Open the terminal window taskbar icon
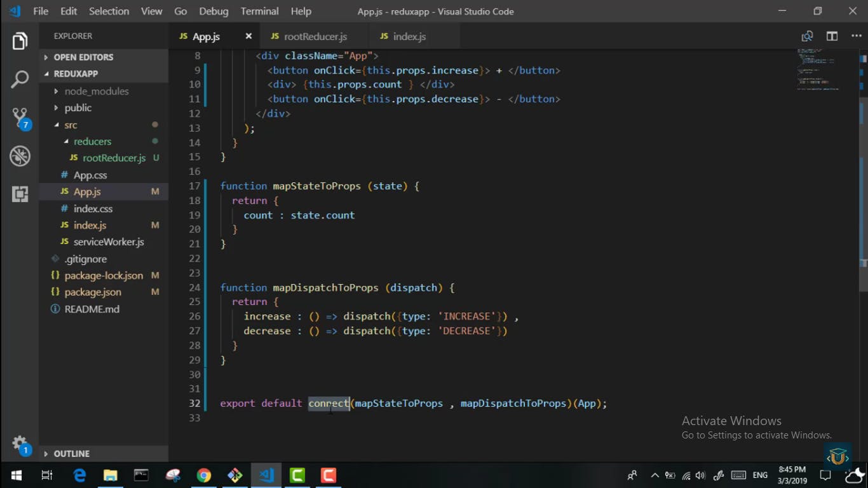Viewport: 868px width, 488px height. coord(141,475)
